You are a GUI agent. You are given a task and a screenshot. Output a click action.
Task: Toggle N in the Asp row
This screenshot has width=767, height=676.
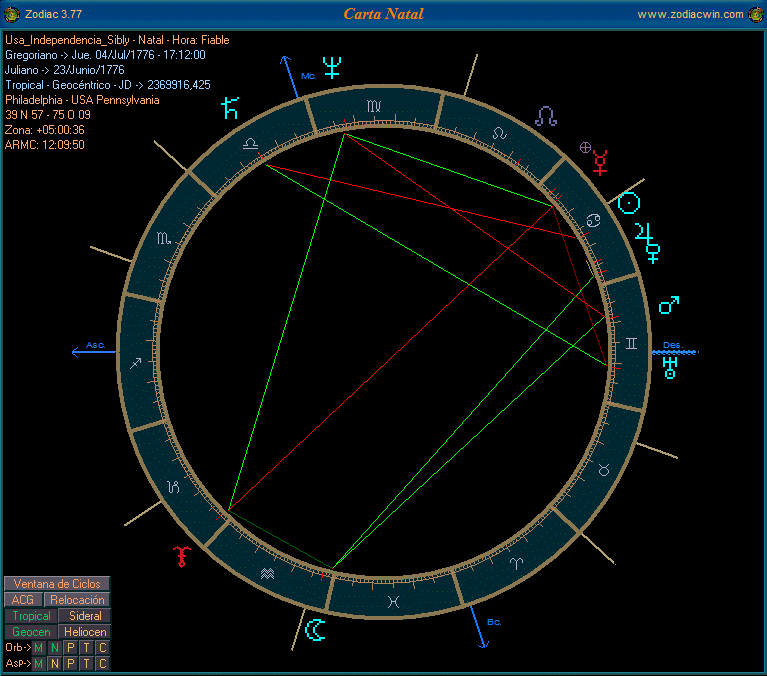[x=55, y=664]
